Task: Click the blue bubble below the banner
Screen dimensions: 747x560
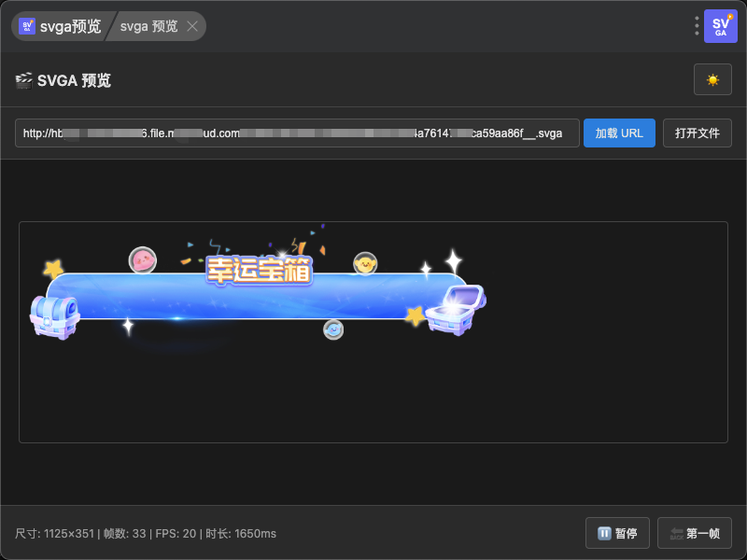Action: pos(333,329)
